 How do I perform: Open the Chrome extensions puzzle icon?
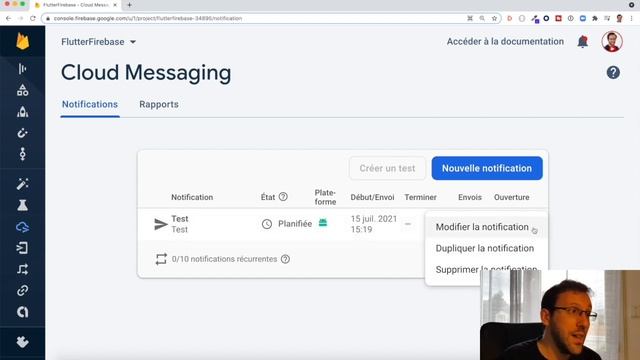pos(595,18)
